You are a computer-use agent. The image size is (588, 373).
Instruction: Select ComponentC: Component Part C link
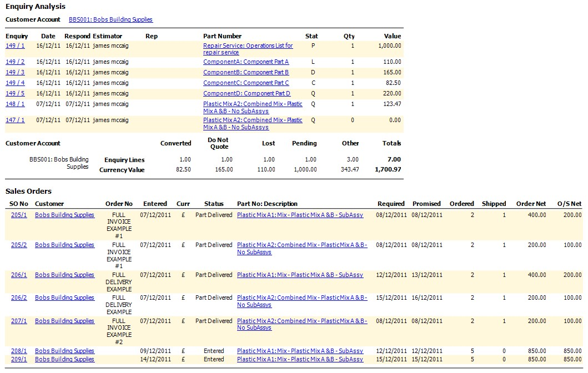tap(246, 83)
